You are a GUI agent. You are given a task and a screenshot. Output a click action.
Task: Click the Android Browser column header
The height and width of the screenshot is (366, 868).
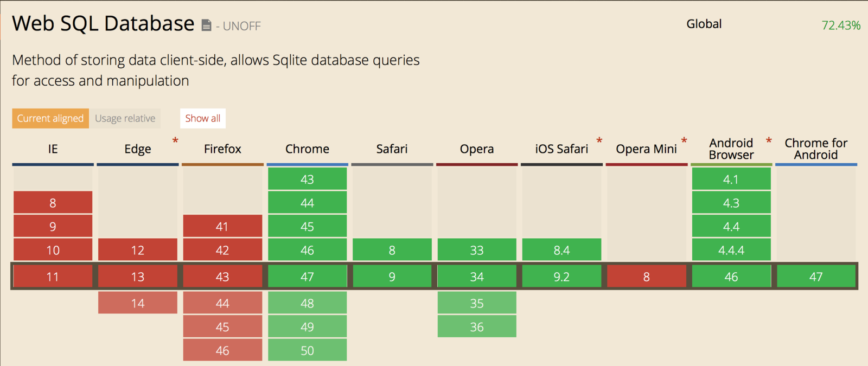(731, 149)
